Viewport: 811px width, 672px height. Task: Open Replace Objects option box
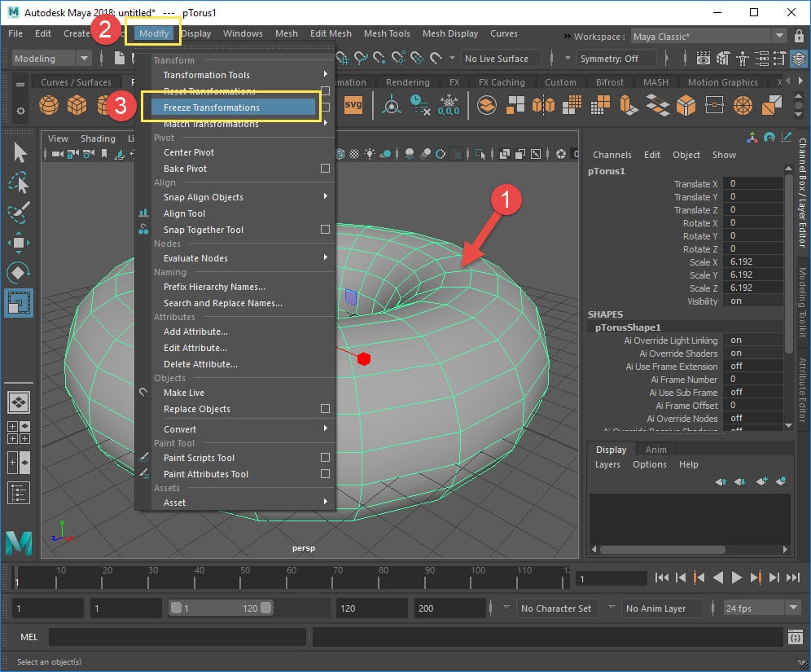[326, 409]
